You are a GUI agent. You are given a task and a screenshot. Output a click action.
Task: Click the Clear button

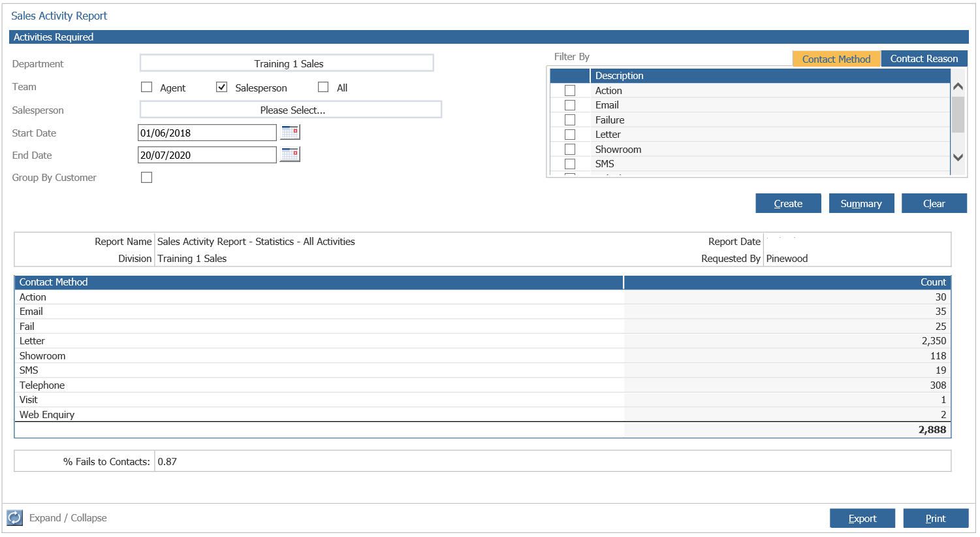pyautogui.click(x=934, y=203)
